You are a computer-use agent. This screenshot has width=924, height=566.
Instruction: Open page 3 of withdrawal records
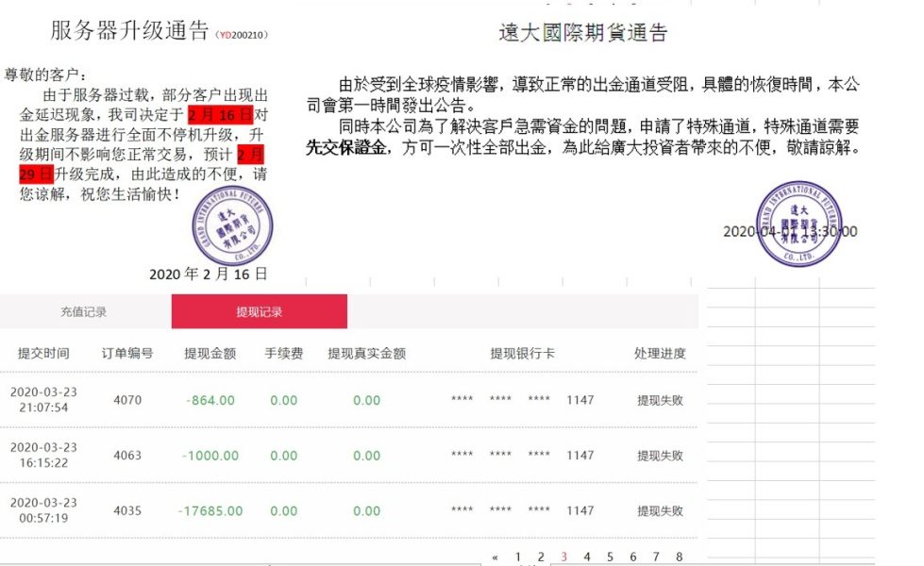pyautogui.click(x=564, y=557)
